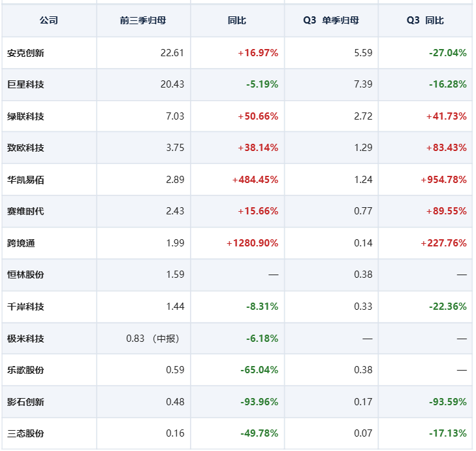Click the Q3 value 7.39
Screen dimensions: 476x451
363,84
